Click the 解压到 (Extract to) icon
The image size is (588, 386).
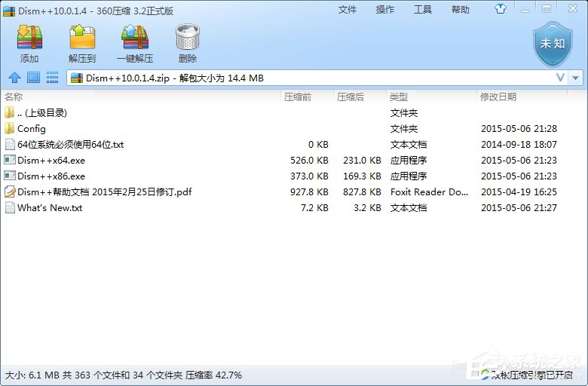click(82, 37)
